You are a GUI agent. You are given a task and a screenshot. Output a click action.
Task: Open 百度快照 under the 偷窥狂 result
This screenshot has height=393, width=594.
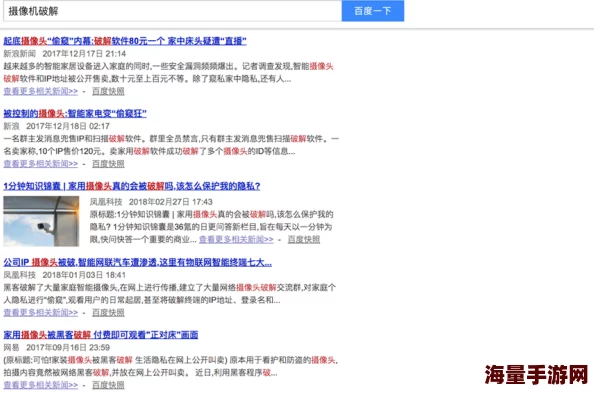click(x=108, y=164)
